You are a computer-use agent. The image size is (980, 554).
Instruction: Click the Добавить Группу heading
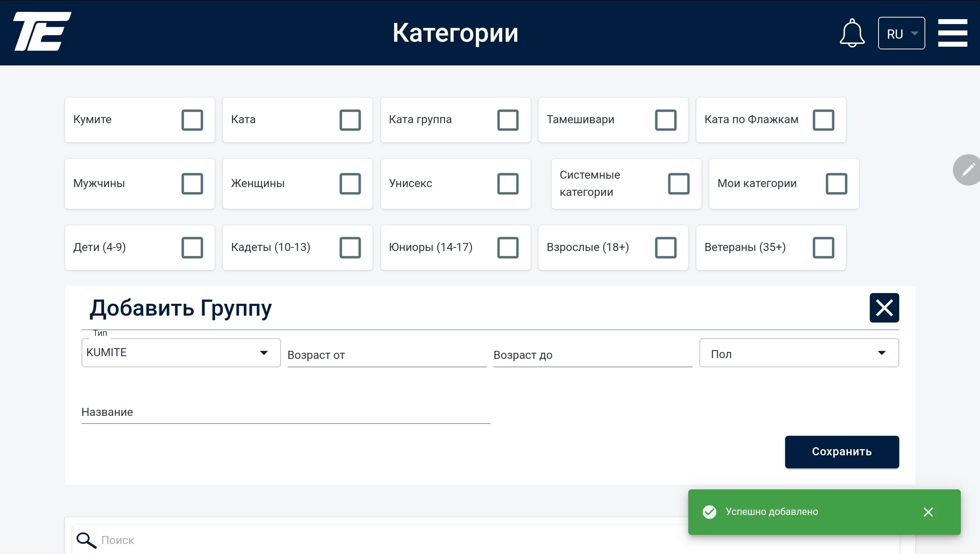(181, 308)
